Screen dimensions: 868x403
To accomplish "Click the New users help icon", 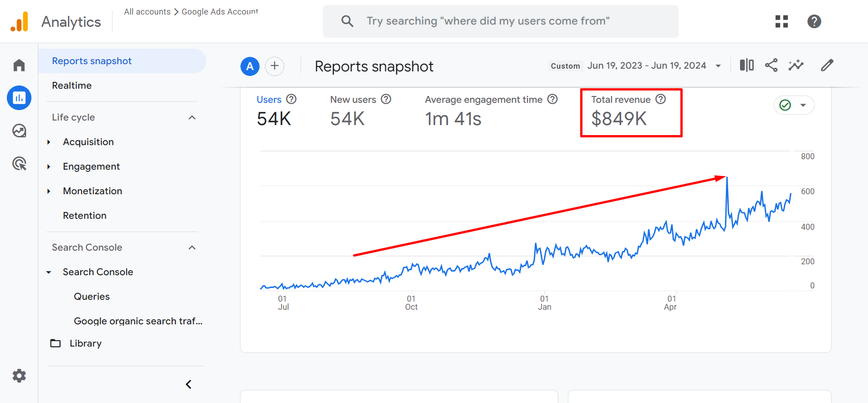I will [x=386, y=99].
